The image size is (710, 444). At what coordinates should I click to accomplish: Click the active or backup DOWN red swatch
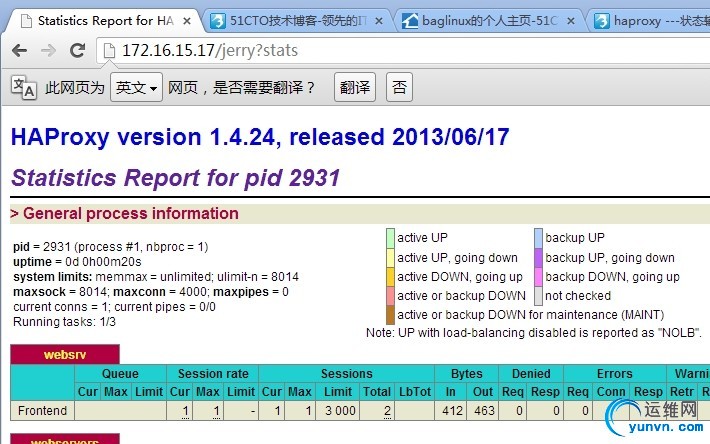click(390, 296)
